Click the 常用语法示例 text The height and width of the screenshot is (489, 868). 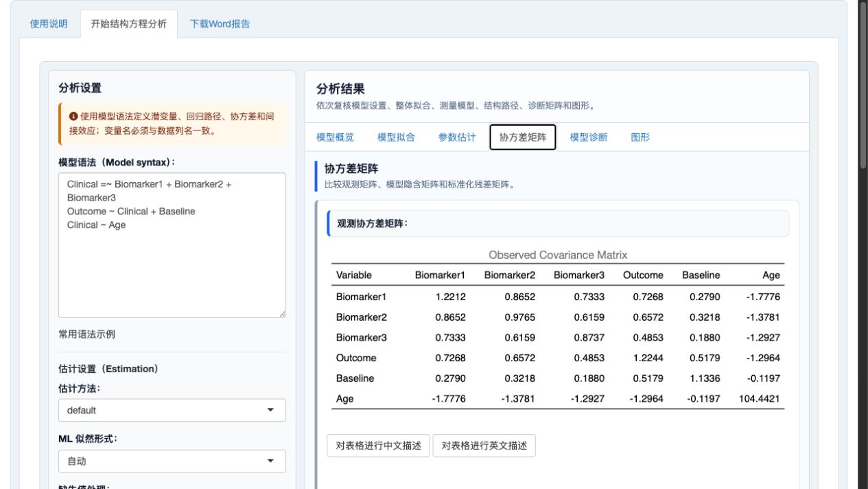86,334
